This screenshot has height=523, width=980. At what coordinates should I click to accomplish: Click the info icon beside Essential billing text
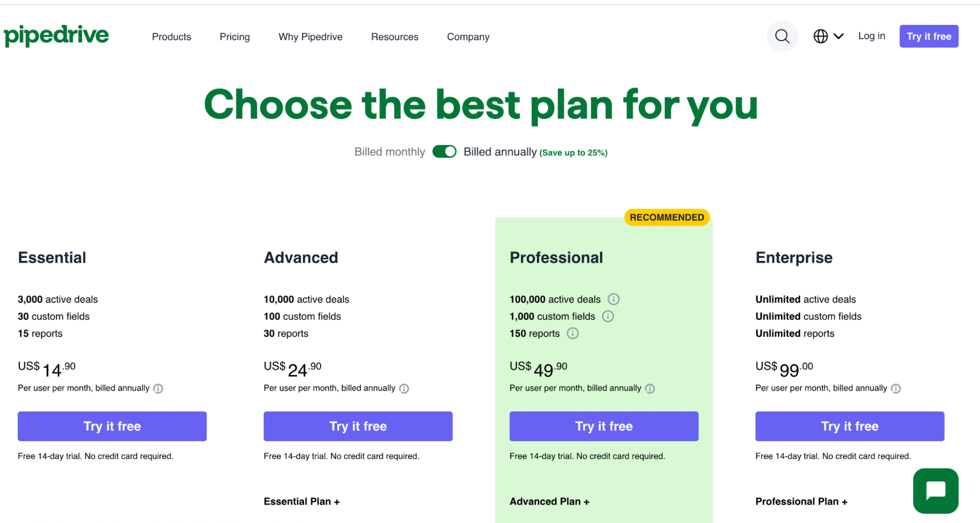[x=158, y=388]
